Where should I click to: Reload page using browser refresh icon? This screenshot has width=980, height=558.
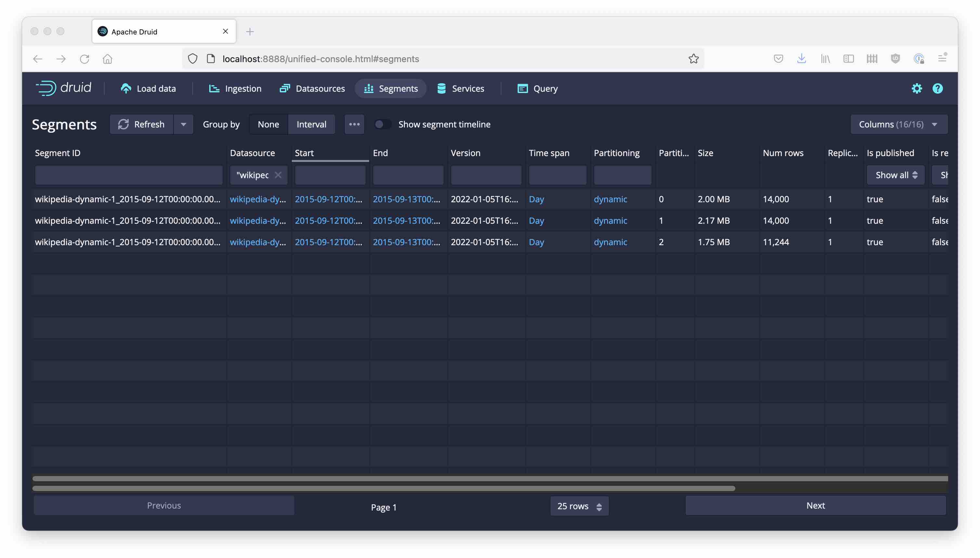84,59
